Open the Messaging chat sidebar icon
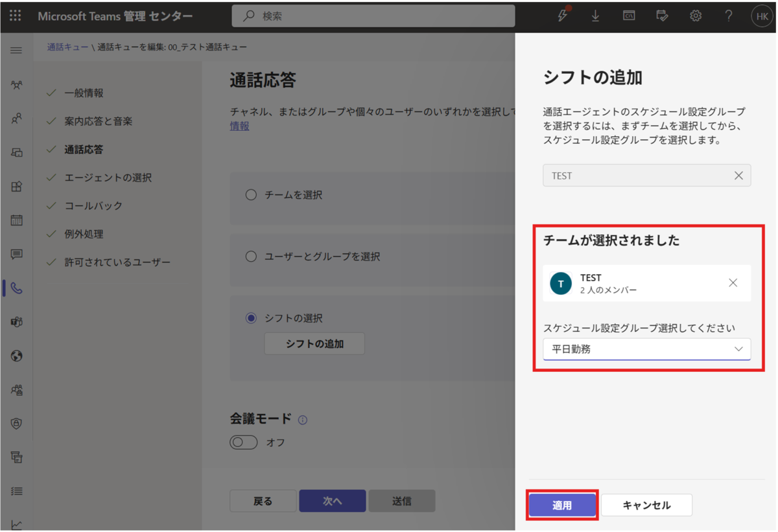The image size is (778, 532). [17, 255]
